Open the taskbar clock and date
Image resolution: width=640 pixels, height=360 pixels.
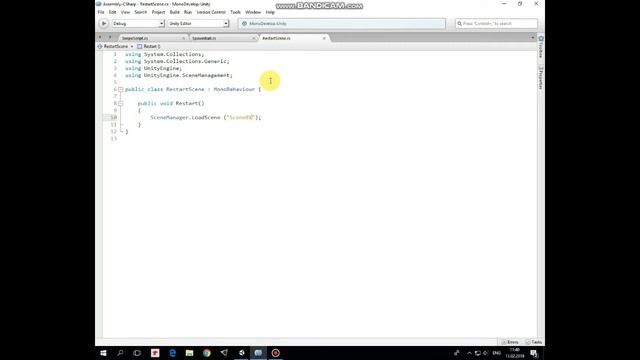(515, 353)
